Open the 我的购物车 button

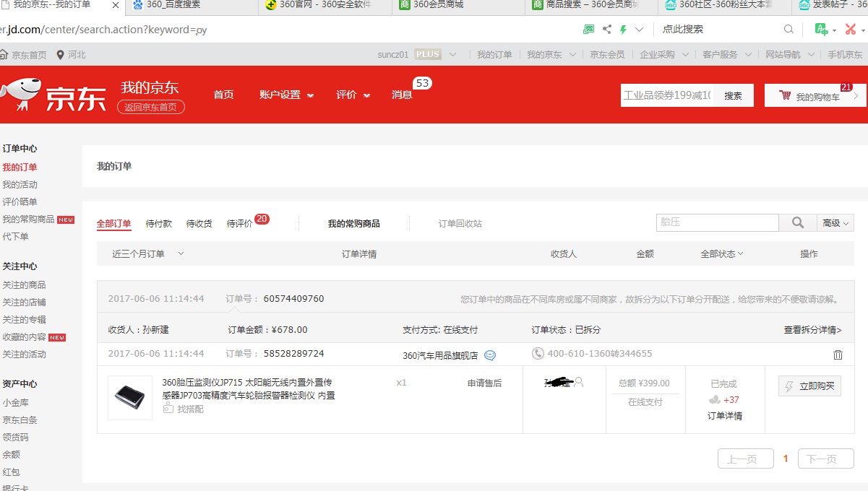815,95
